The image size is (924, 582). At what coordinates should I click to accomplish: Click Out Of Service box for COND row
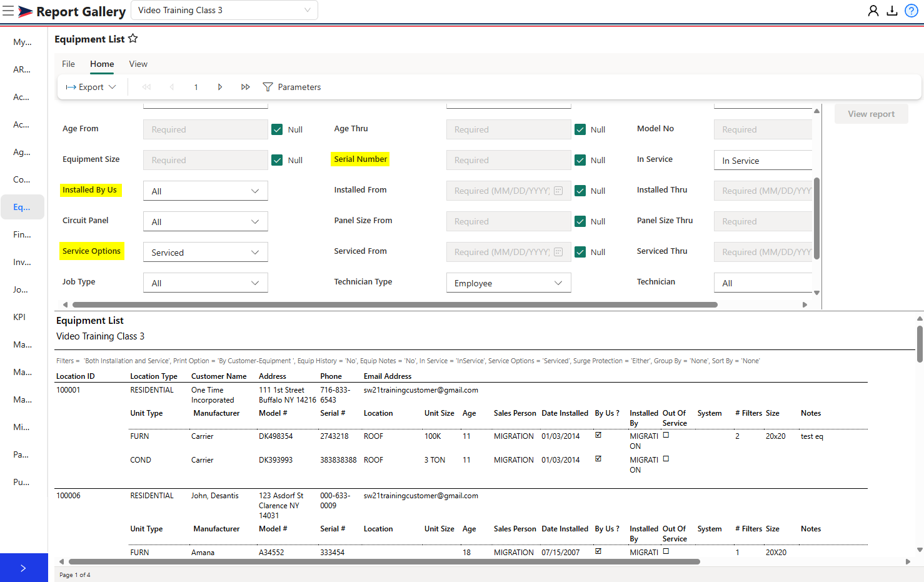click(666, 459)
